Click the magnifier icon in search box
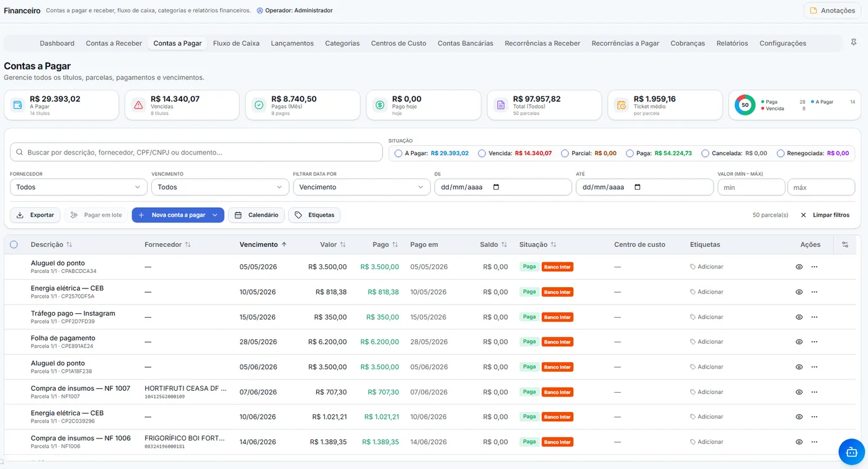The height and width of the screenshot is (469, 868). 20,152
